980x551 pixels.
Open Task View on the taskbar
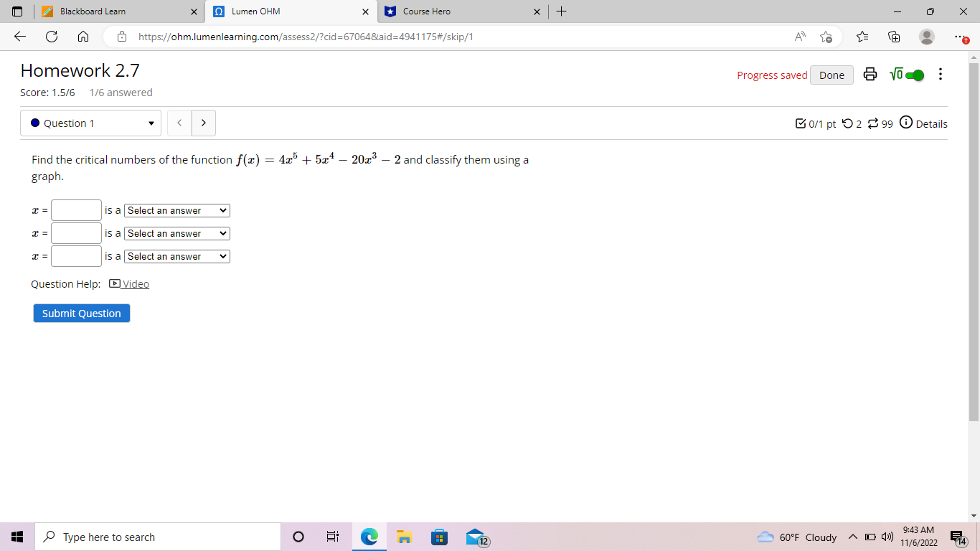(333, 537)
